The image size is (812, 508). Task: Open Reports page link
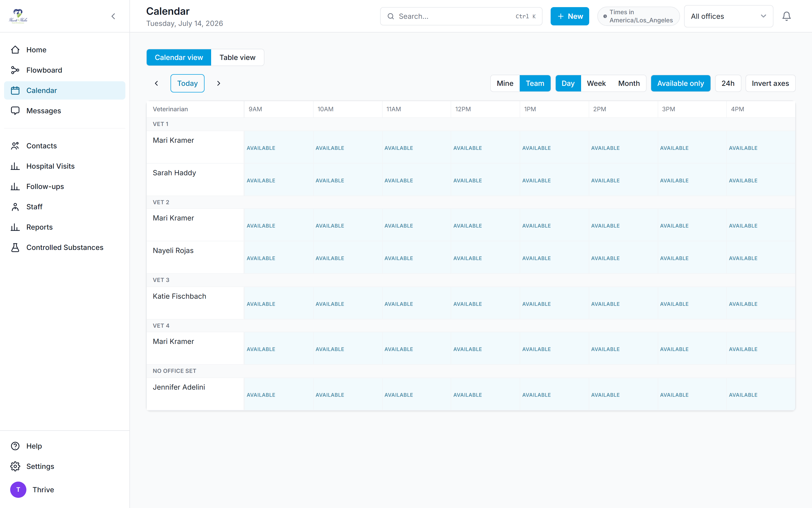point(64,227)
